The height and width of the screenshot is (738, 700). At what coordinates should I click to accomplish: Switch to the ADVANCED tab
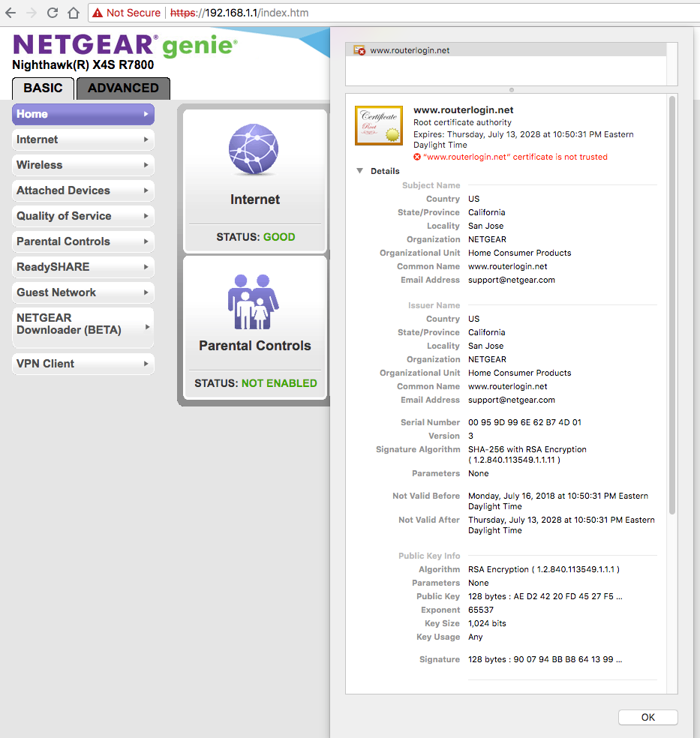[x=123, y=88]
